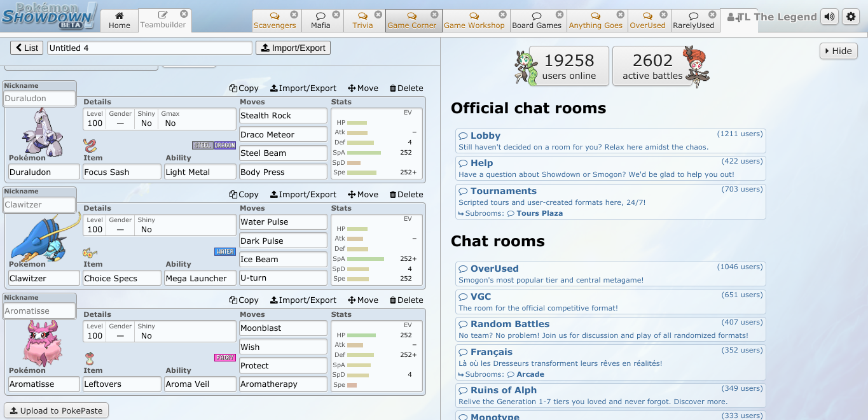Viewport: 868px width, 420px height.
Task: Open the sound volume settings
Action: (829, 17)
